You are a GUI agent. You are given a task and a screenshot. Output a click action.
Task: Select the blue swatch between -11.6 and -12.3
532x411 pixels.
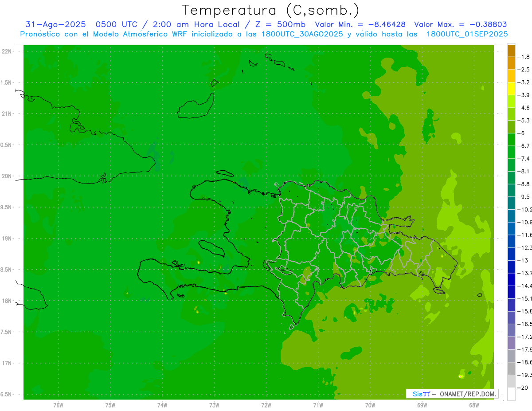click(x=511, y=241)
